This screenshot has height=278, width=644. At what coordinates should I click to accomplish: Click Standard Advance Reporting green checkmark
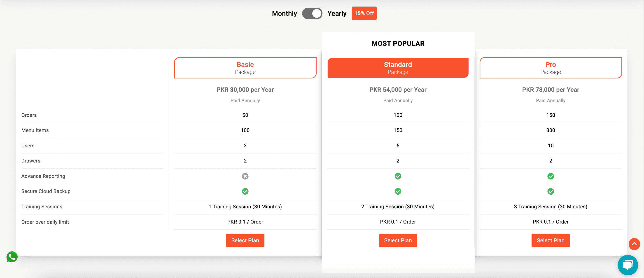click(398, 176)
